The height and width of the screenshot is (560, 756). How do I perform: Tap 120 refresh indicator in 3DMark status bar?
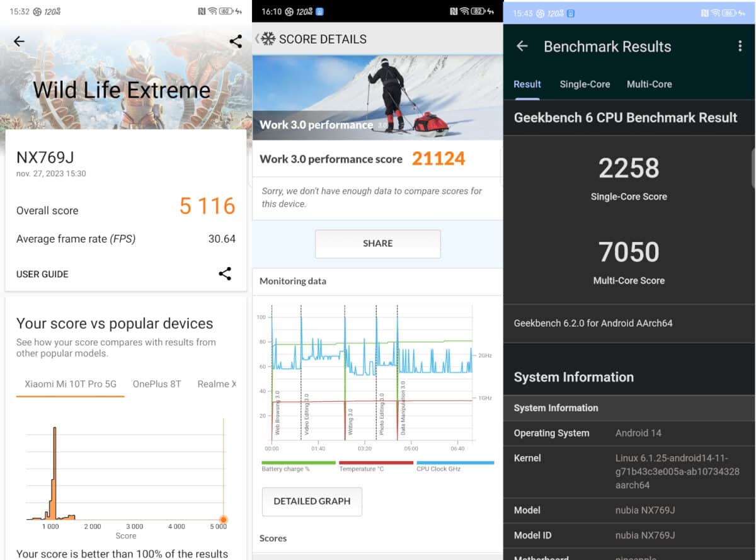52,11
